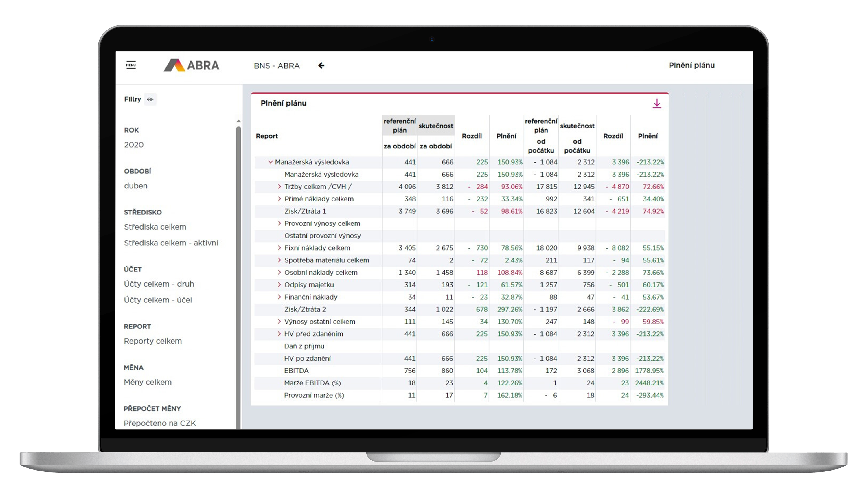This screenshot has width=868, height=492.
Task: Expand the HV před zdaněním row
Action: [x=279, y=334]
